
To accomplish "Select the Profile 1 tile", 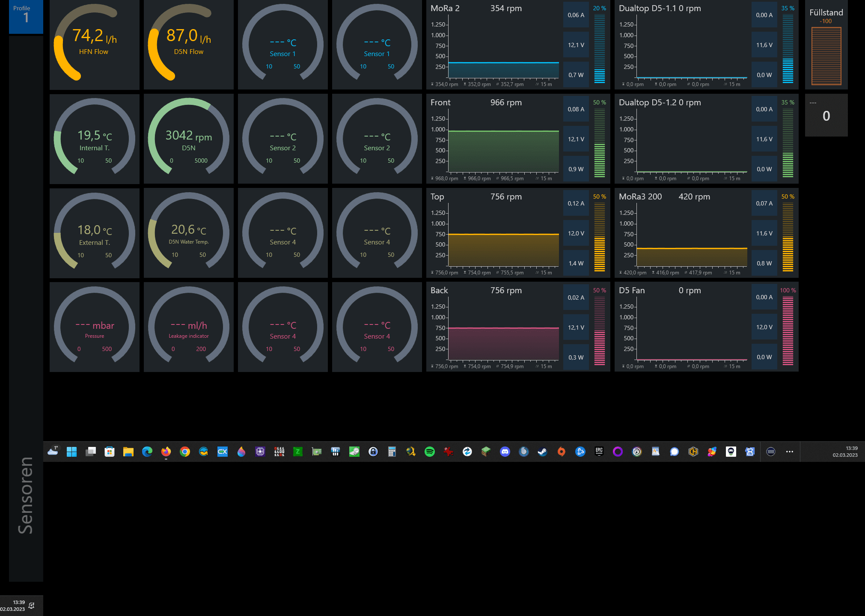I will (26, 17).
